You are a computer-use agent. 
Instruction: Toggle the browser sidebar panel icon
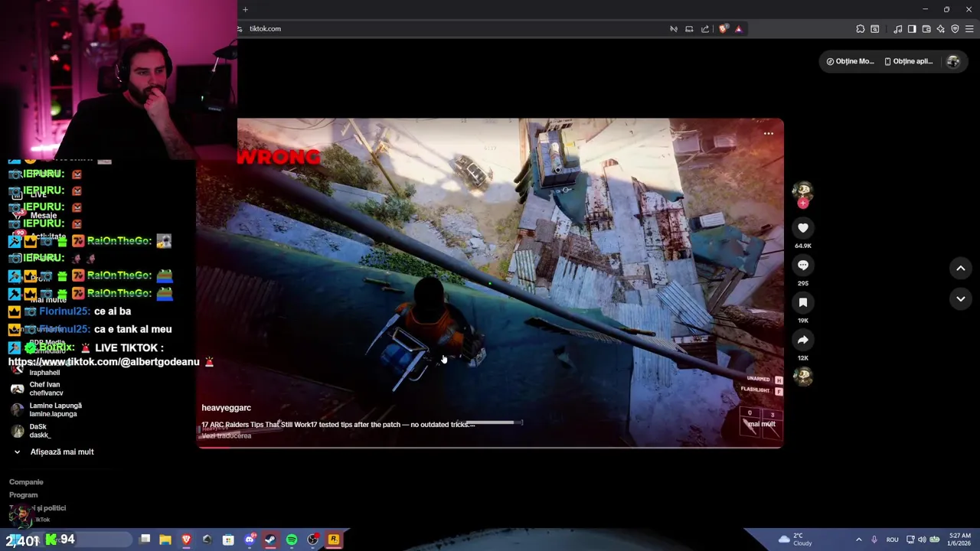[x=912, y=29]
